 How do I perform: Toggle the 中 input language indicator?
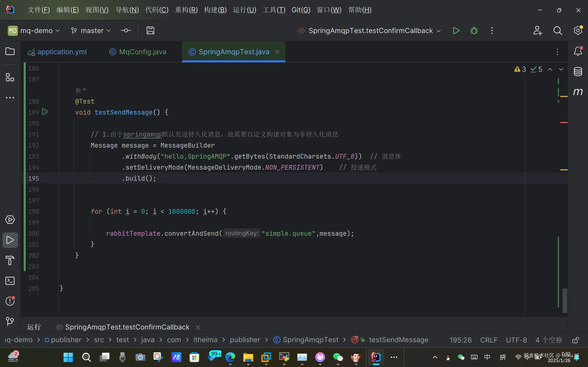[487, 357]
